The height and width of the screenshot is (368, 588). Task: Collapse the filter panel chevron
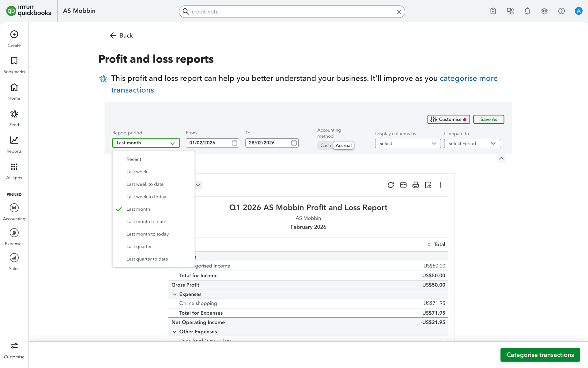[501, 159]
